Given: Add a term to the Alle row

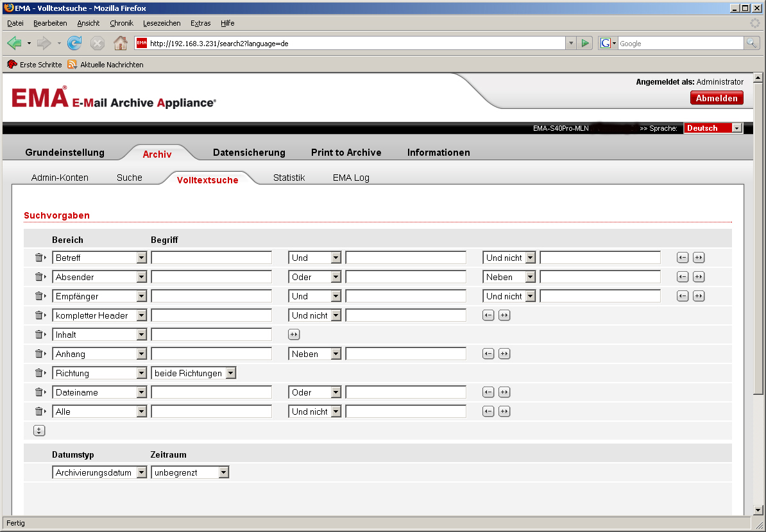Looking at the screenshot, I should 504,412.
